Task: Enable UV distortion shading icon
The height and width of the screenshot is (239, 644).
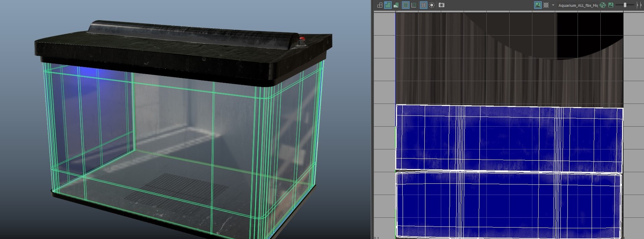Action: pyautogui.click(x=396, y=5)
